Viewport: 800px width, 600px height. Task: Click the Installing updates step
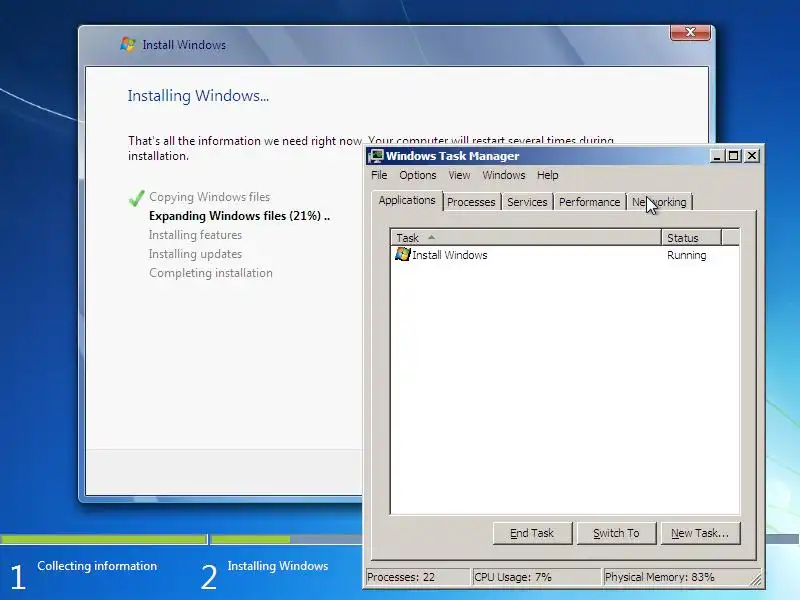tap(195, 254)
